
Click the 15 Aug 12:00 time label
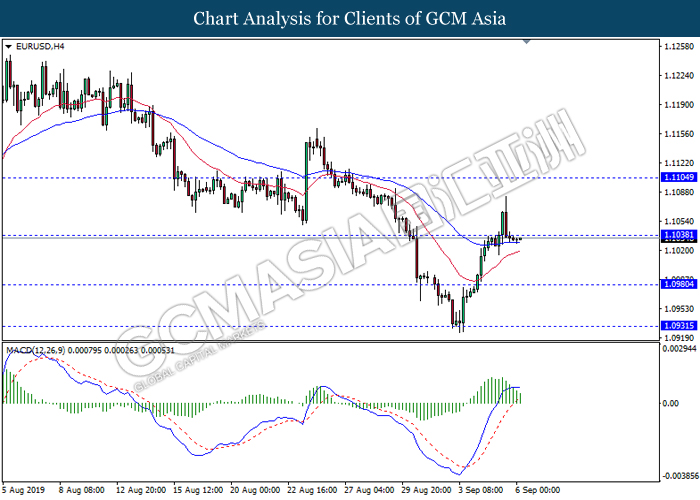click(198, 490)
